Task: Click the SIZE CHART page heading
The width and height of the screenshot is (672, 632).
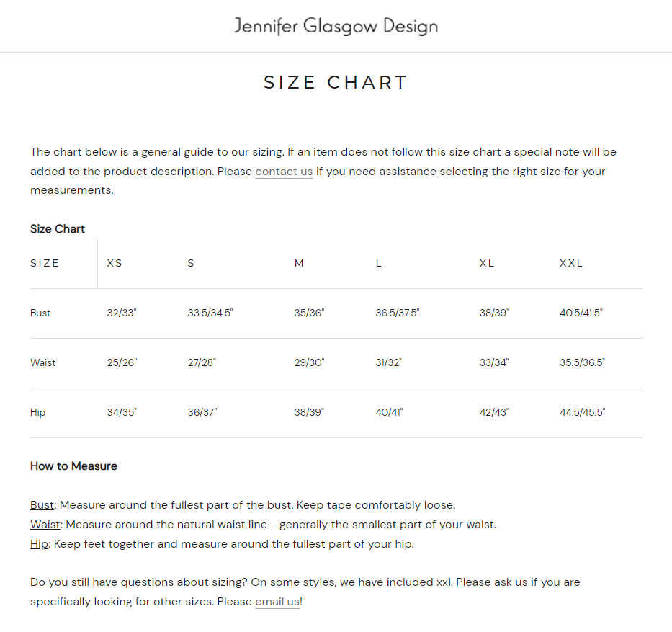Action: click(x=336, y=82)
